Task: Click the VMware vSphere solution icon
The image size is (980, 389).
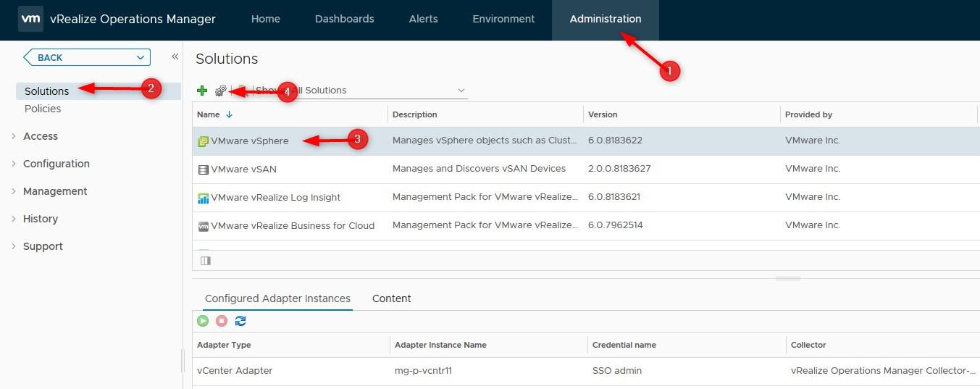Action: point(203,141)
